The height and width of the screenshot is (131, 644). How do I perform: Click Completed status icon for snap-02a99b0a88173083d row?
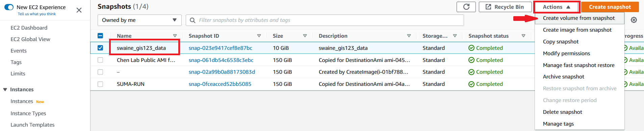pyautogui.click(x=471, y=72)
